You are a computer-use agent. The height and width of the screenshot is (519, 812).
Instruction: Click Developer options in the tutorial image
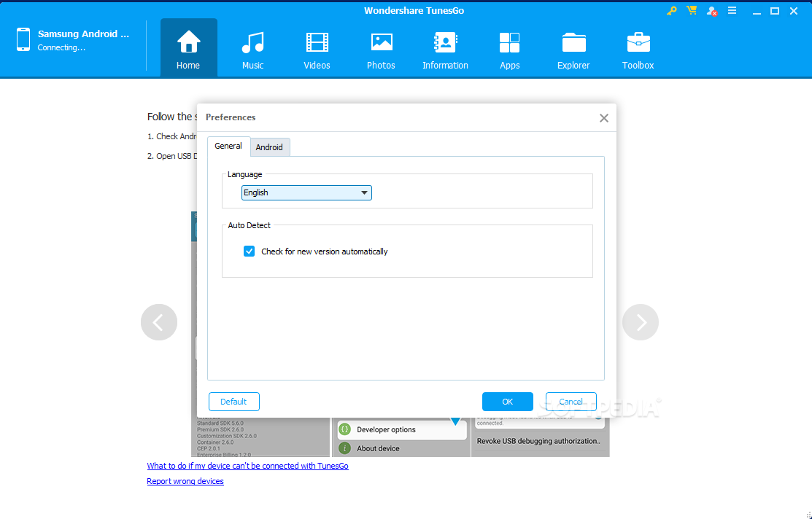402,429
